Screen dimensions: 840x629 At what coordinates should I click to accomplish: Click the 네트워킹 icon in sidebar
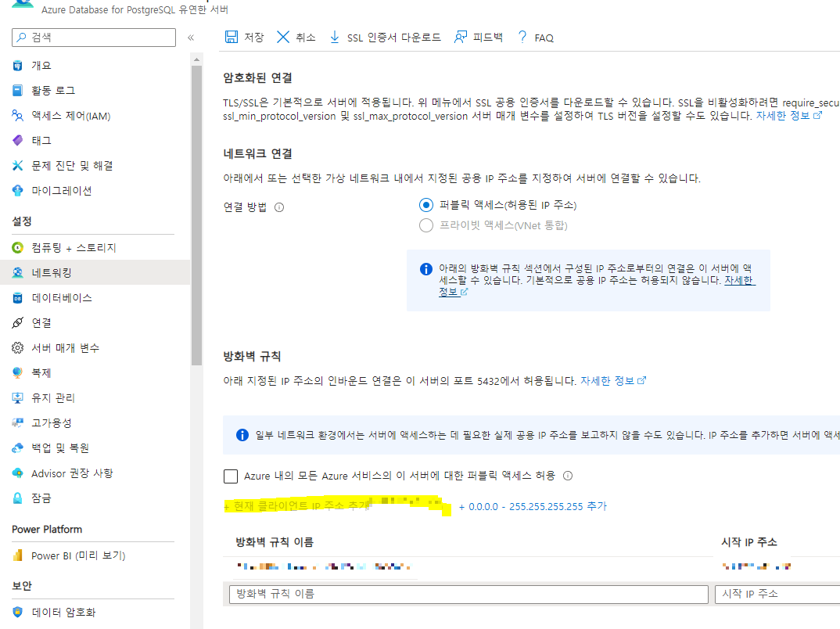tap(18, 273)
